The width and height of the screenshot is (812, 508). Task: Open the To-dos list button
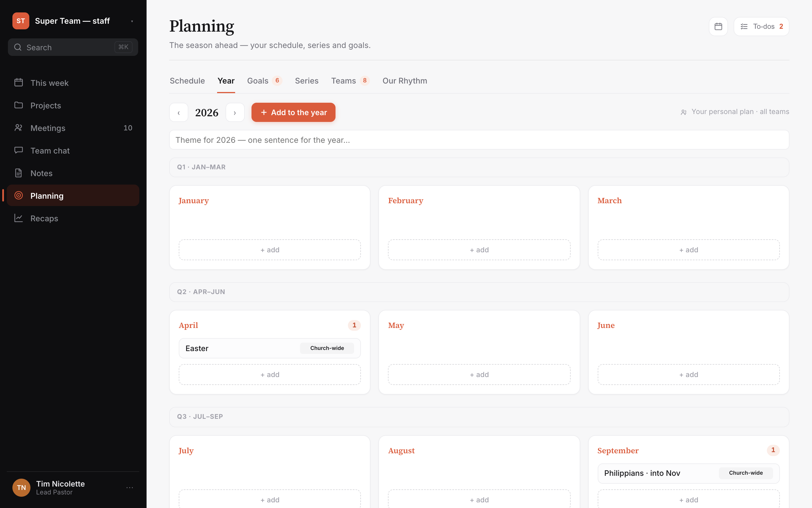761,27
